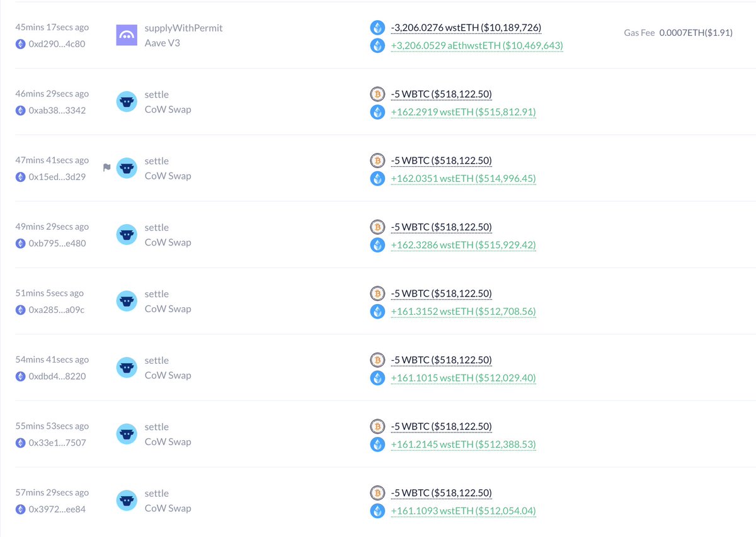Click WBTC icon in the 0xab38...3342 row
The width and height of the screenshot is (756, 537).
click(x=377, y=94)
